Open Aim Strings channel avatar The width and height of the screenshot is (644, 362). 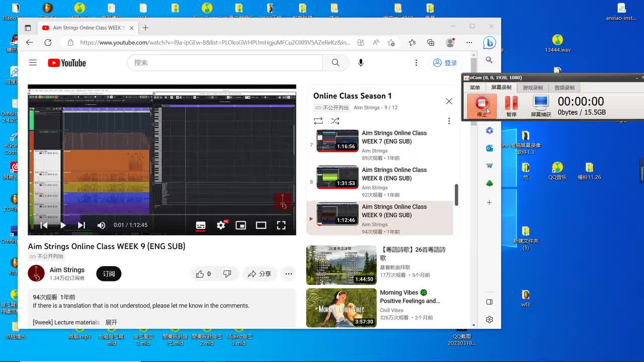point(36,274)
